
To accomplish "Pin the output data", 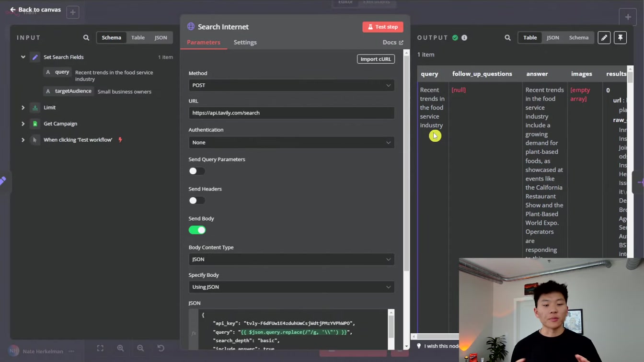I will [x=621, y=37].
